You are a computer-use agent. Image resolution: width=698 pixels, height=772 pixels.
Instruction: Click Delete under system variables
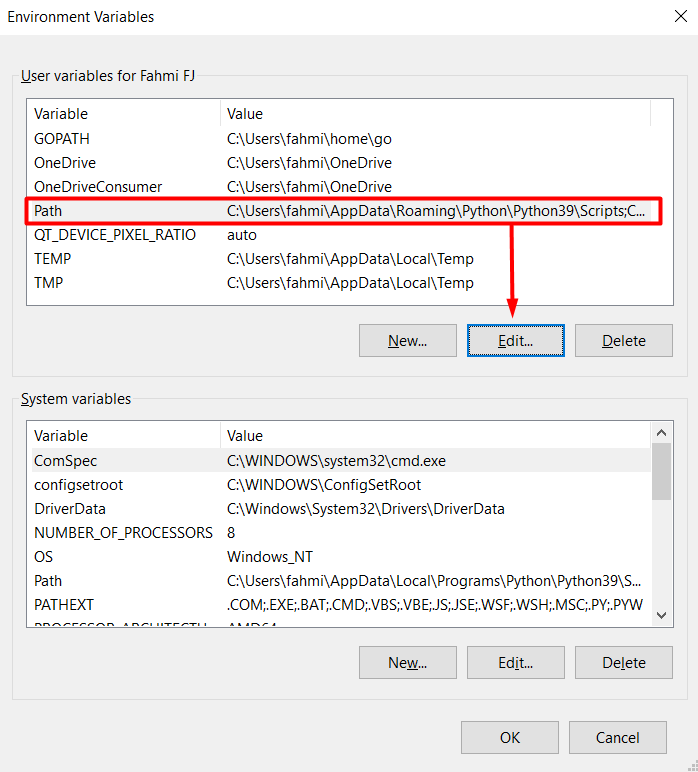623,662
